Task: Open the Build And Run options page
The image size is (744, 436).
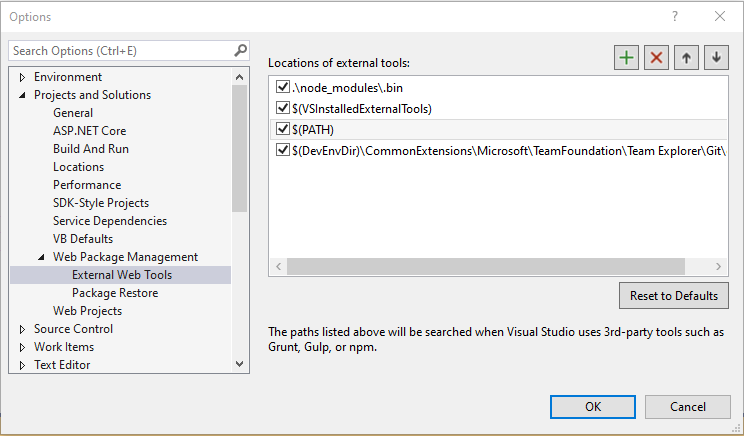Action: (91, 149)
